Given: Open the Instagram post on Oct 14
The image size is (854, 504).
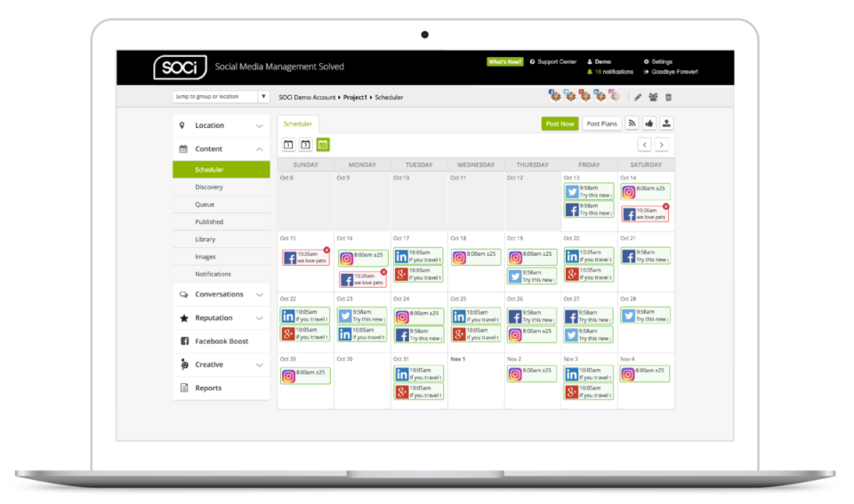Looking at the screenshot, I should (646, 192).
